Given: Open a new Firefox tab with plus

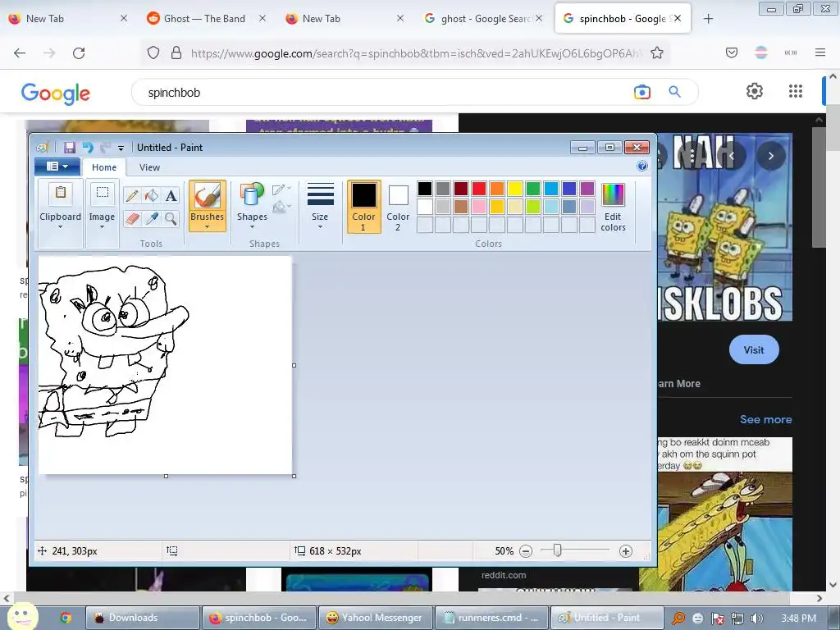Looking at the screenshot, I should (x=708, y=19).
